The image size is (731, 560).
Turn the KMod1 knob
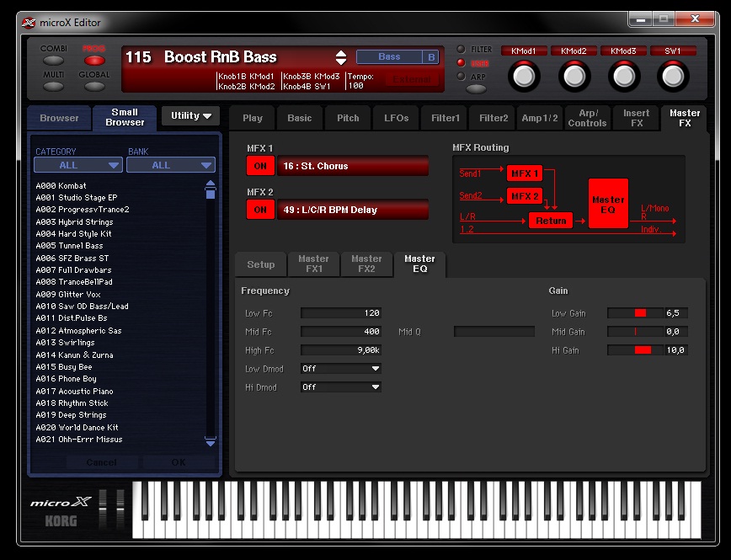coord(524,77)
